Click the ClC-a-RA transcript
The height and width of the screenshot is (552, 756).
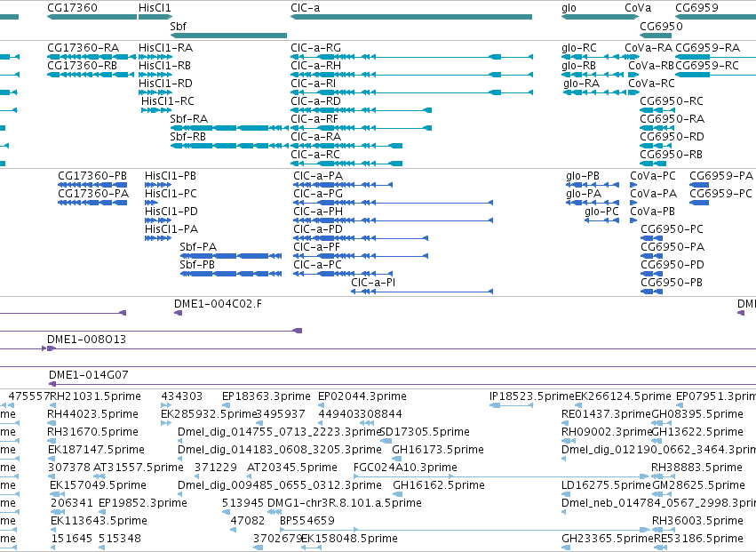point(346,146)
